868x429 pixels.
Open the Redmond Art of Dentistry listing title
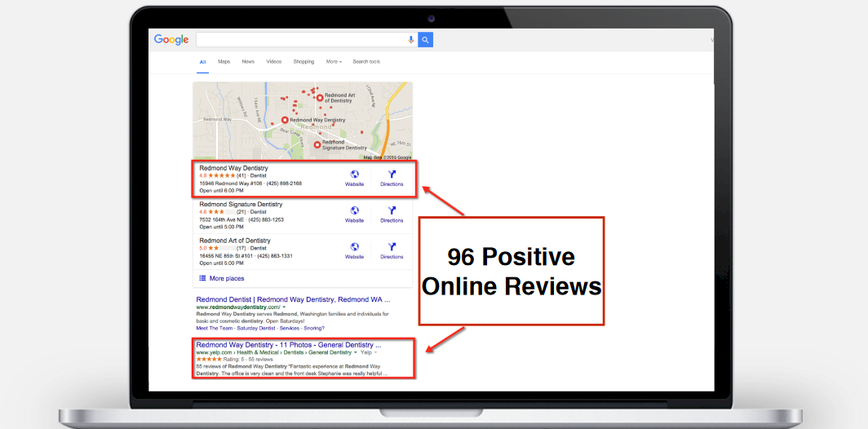(235, 241)
